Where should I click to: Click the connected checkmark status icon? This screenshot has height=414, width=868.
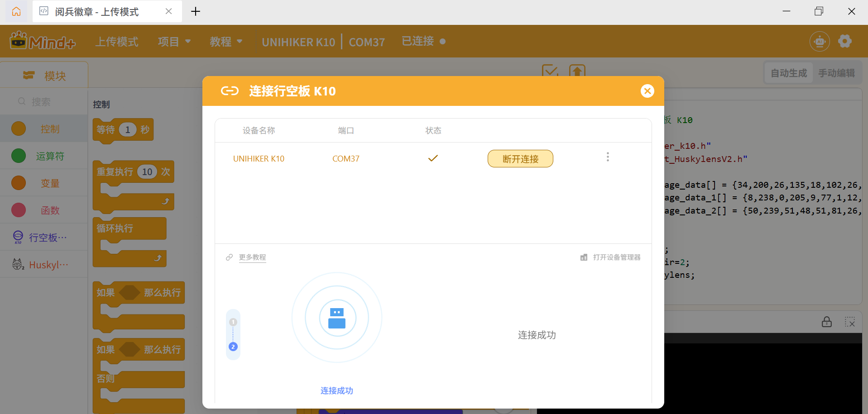[433, 158]
